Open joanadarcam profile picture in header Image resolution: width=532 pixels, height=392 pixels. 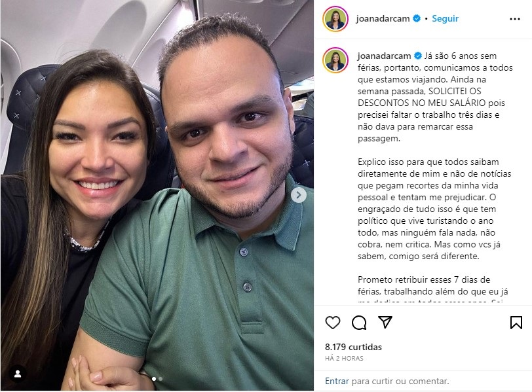coord(335,19)
